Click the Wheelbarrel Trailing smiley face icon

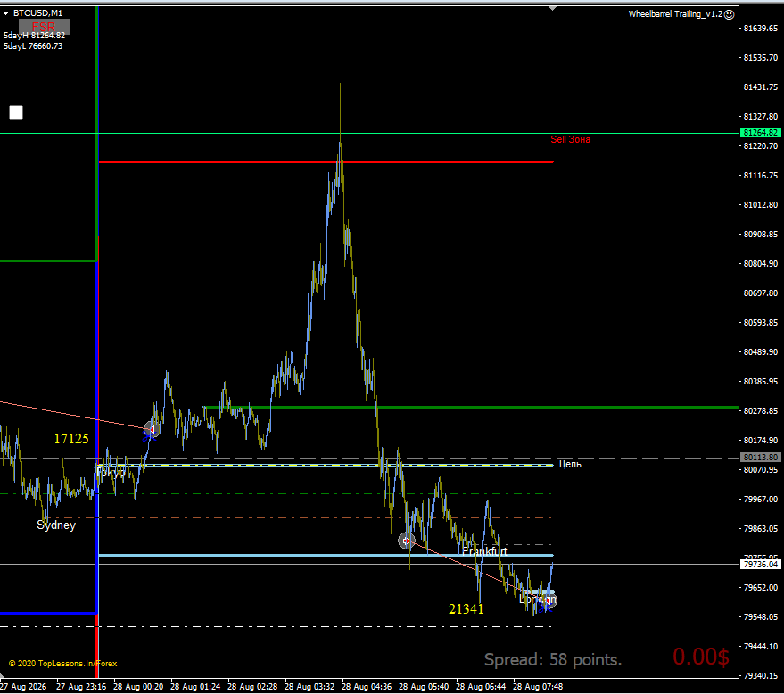click(x=730, y=14)
